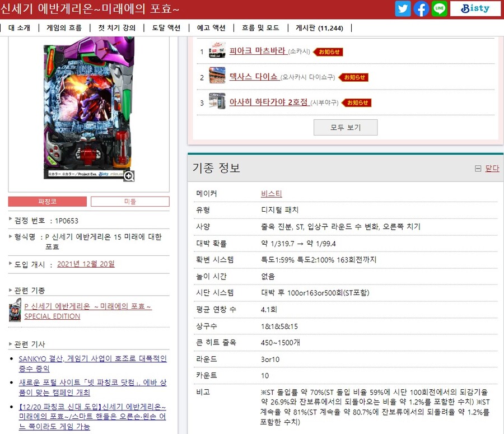Screen dimensions: 504x434
Task: Share page via Facebook icon
Action: point(421,9)
